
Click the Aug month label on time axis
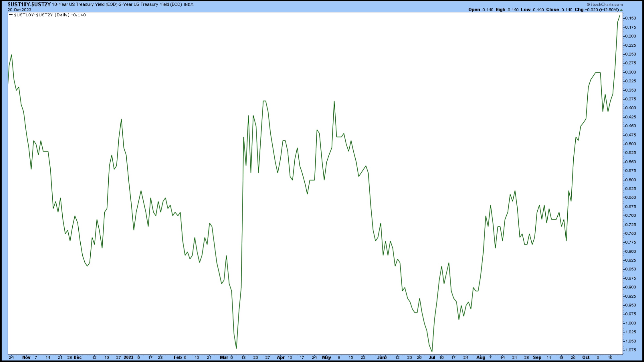[481, 357]
